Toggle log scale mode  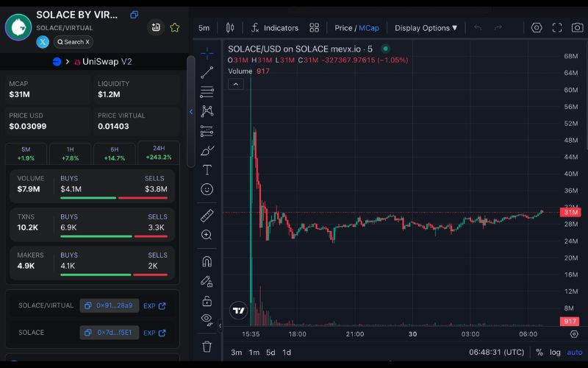tap(556, 353)
